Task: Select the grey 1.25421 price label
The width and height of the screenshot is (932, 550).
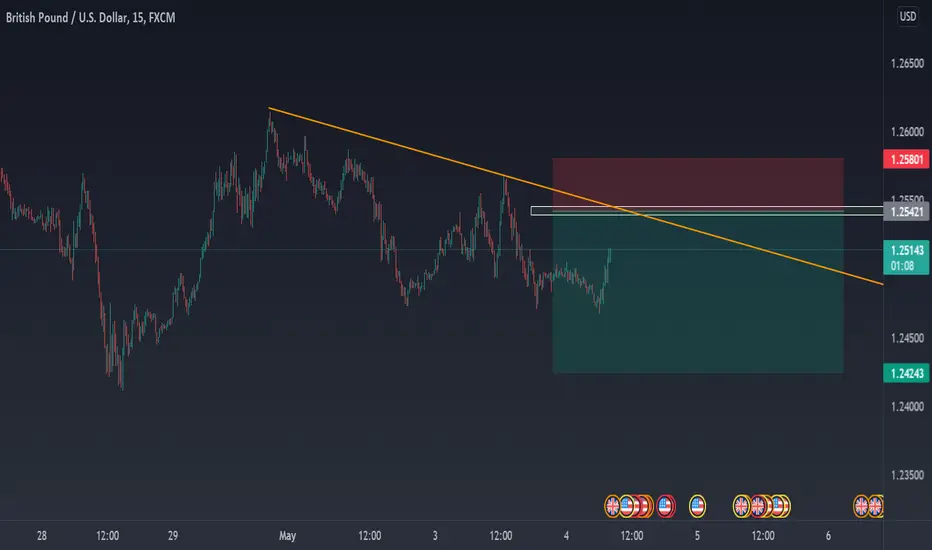Action: (x=906, y=212)
